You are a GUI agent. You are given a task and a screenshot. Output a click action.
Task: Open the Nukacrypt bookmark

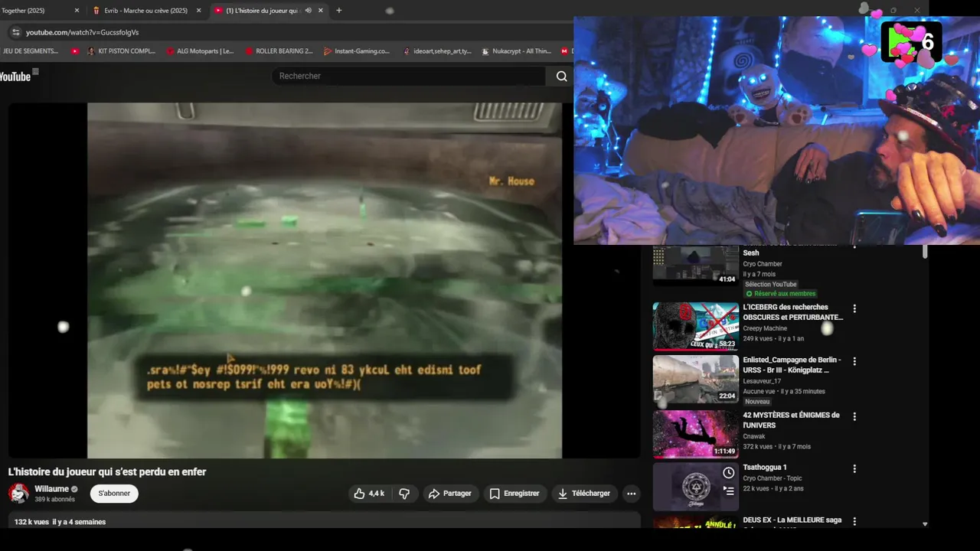tap(516, 51)
